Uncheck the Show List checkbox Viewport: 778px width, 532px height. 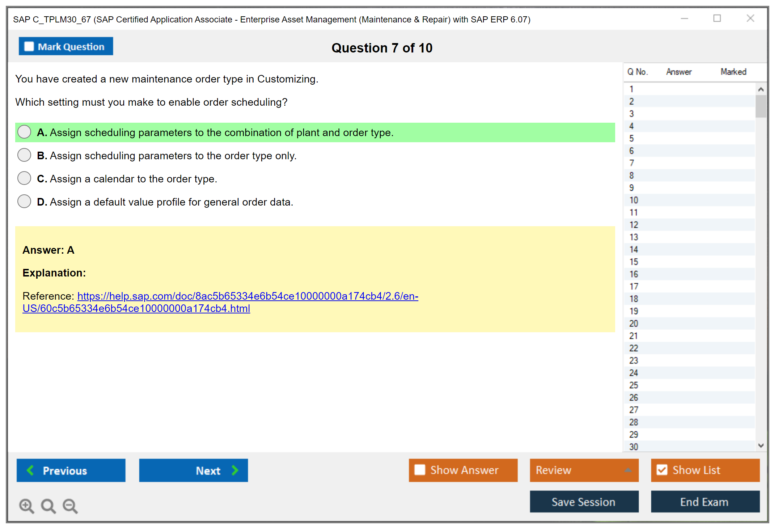pyautogui.click(x=662, y=470)
